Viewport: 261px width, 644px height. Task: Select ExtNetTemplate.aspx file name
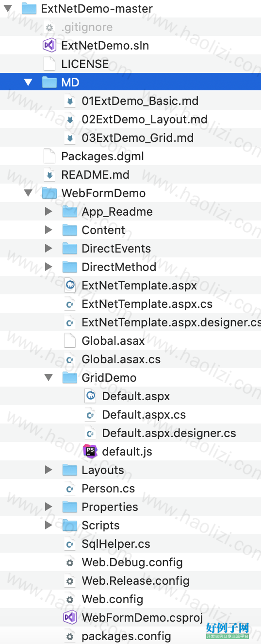pyautogui.click(x=139, y=286)
